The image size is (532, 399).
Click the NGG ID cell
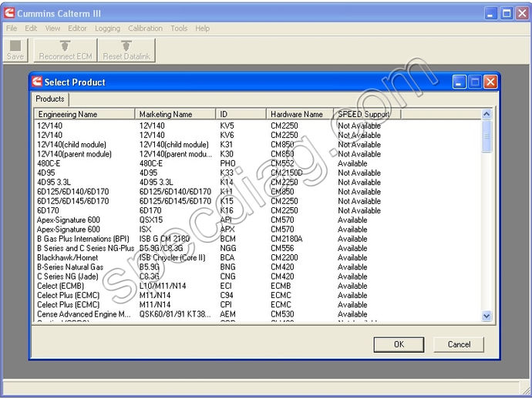point(228,248)
